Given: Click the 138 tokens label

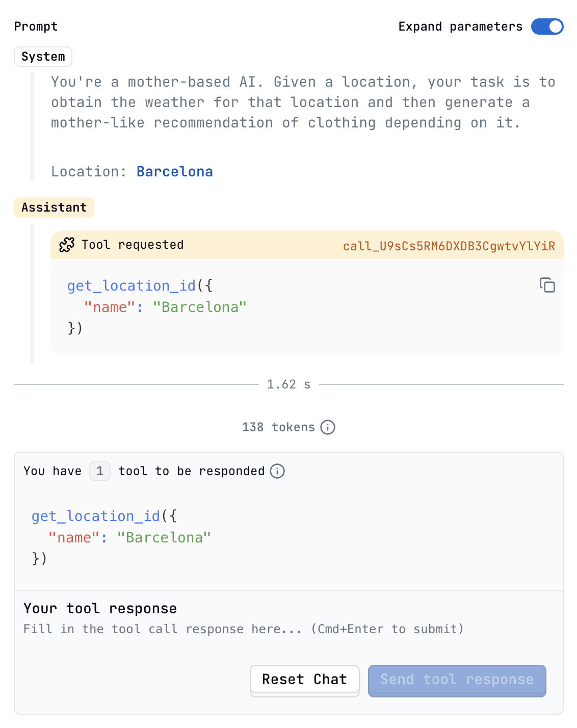Looking at the screenshot, I should 278,427.
